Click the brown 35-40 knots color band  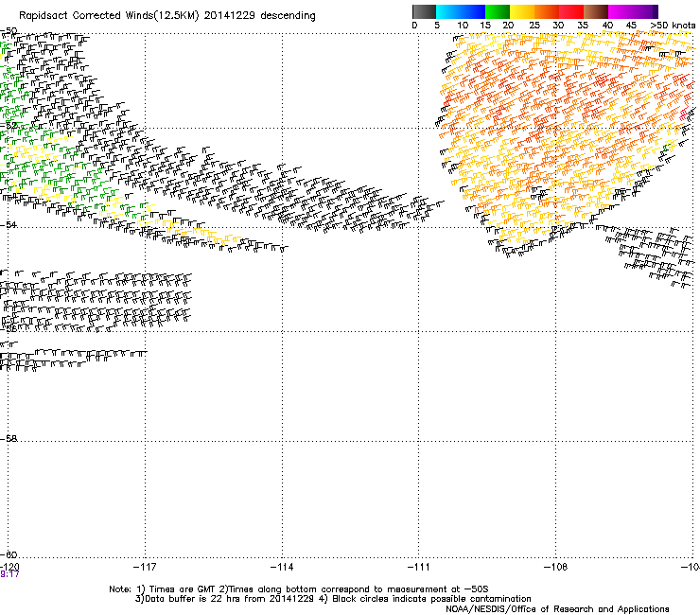[596, 11]
